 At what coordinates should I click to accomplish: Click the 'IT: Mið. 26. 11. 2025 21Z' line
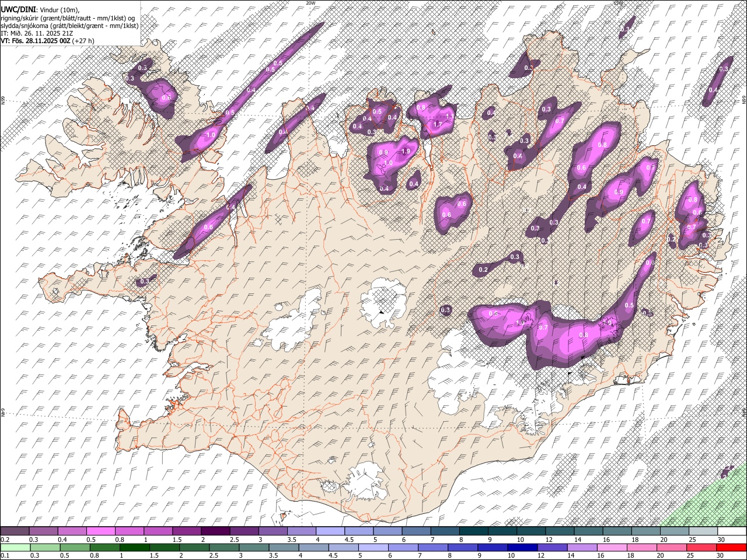(37, 33)
